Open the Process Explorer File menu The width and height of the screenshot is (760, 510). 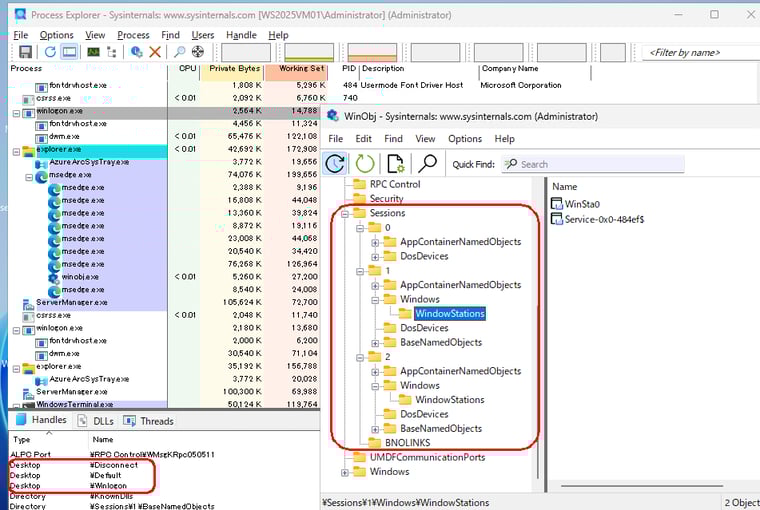(x=21, y=35)
